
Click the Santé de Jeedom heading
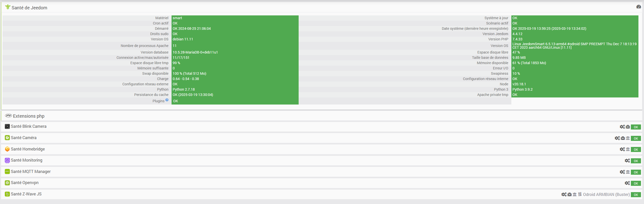[29, 8]
